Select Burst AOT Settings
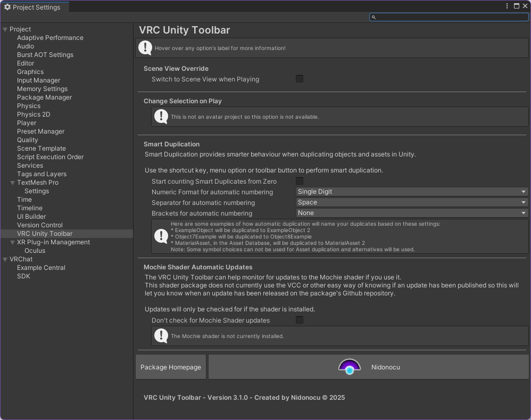The image size is (531, 420). point(45,54)
